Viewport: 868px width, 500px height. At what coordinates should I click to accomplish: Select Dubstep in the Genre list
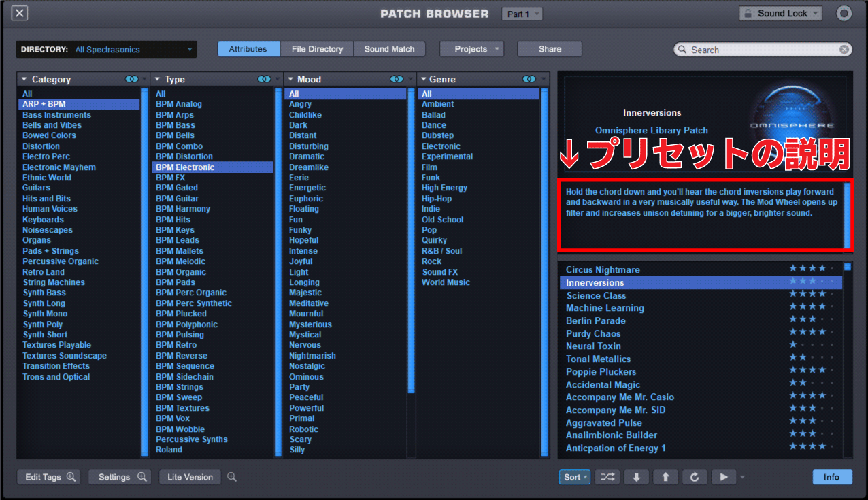click(x=437, y=136)
